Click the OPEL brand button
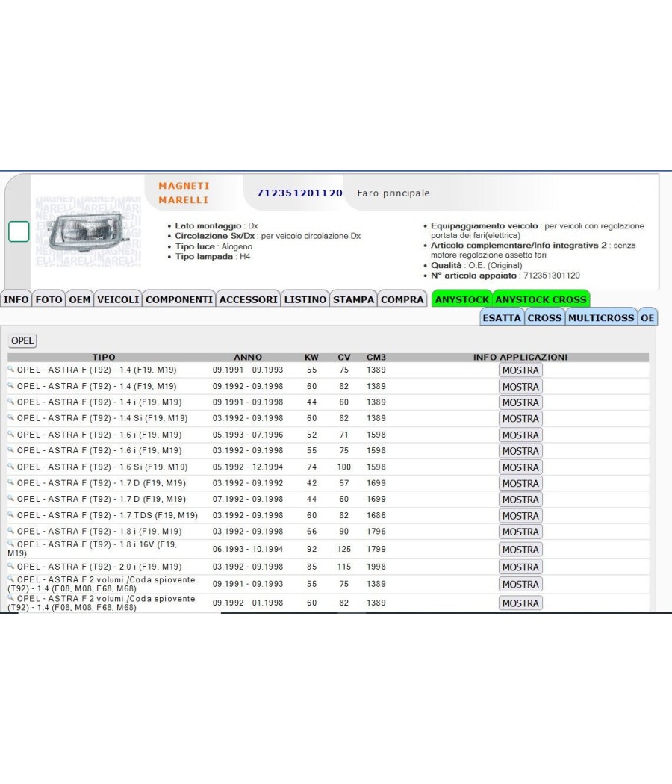Screen dimensions: 672x784 [x=22, y=341]
